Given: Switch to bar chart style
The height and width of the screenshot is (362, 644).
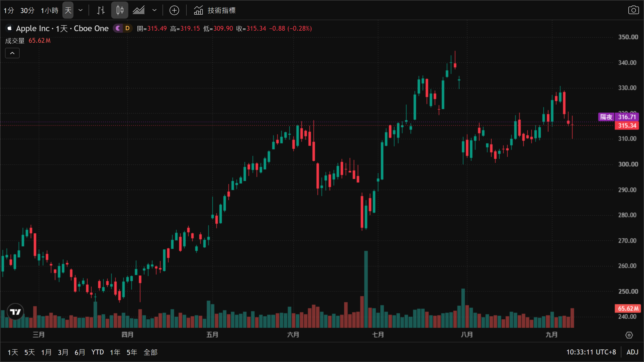Looking at the screenshot, I should click(x=101, y=10).
